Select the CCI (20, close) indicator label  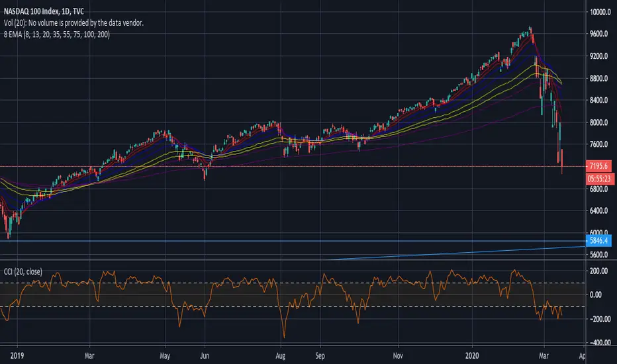(x=23, y=271)
